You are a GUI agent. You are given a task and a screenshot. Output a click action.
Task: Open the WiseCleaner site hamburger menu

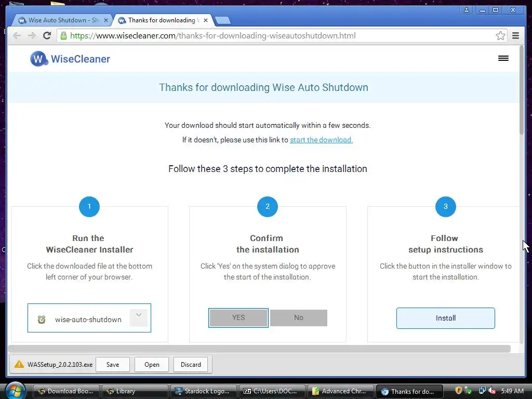[503, 58]
